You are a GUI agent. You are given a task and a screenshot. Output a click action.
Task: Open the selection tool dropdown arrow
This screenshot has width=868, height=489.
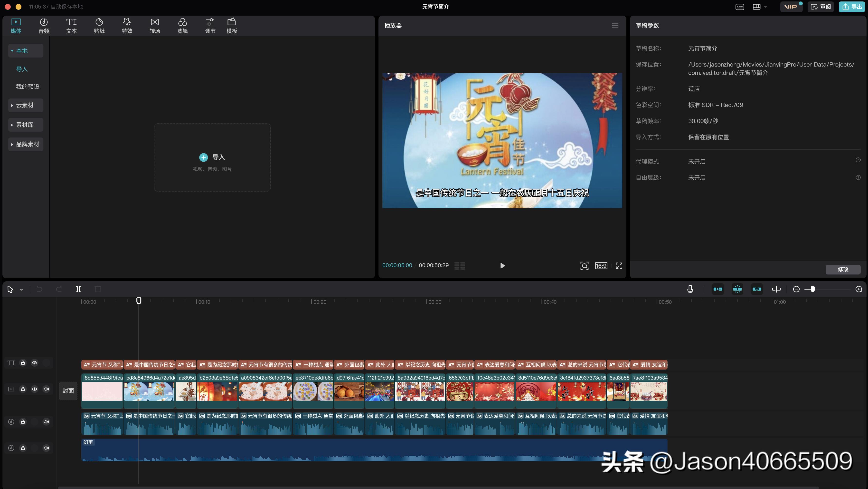coord(21,289)
